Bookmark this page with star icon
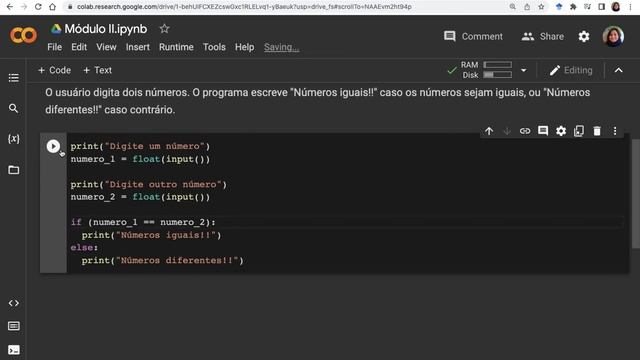Viewport: 640px width, 360px height. pyautogui.click(x=541, y=7)
